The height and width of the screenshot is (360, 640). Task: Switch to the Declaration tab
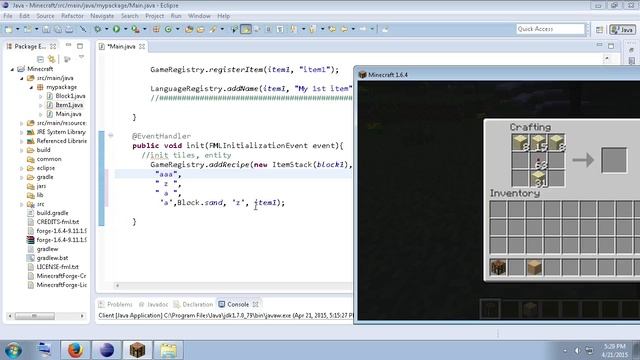[193, 304]
